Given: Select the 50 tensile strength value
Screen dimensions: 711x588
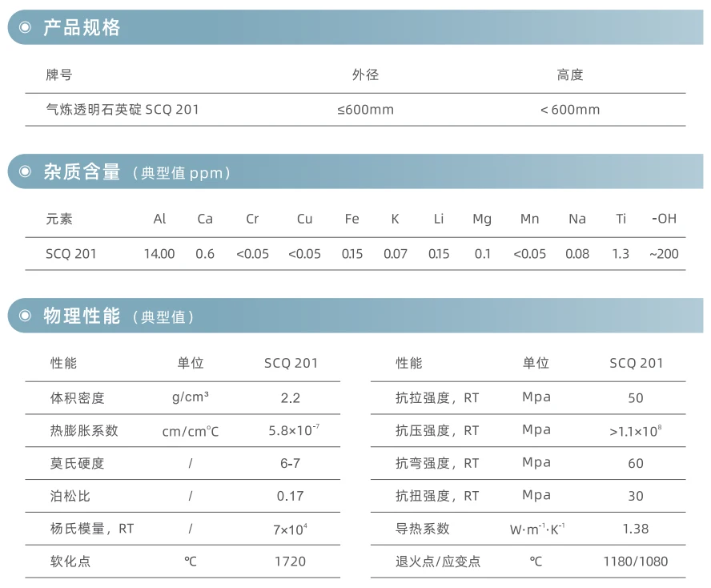Looking at the screenshot, I should (636, 398).
